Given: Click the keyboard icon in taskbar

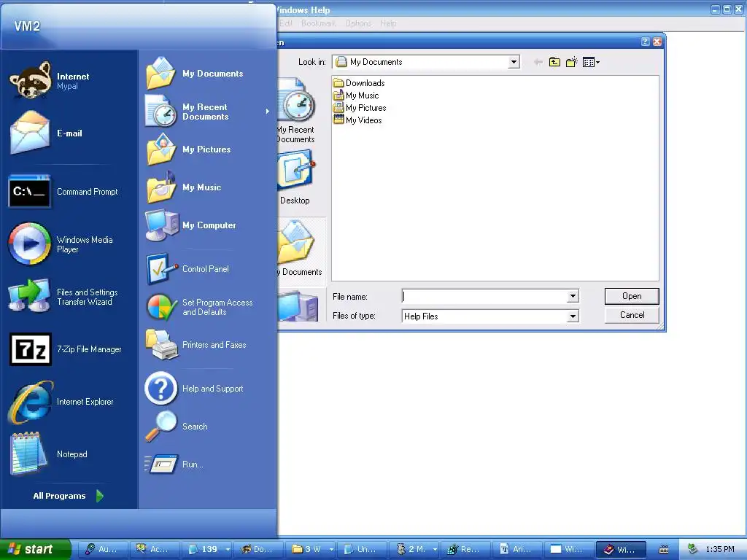Looking at the screenshot, I should (x=664, y=550).
